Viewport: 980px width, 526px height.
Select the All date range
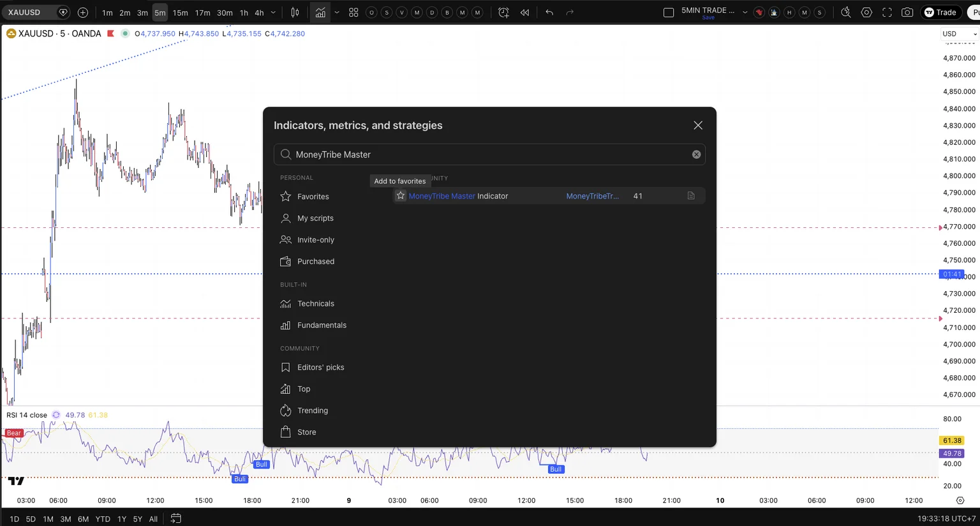(x=153, y=519)
